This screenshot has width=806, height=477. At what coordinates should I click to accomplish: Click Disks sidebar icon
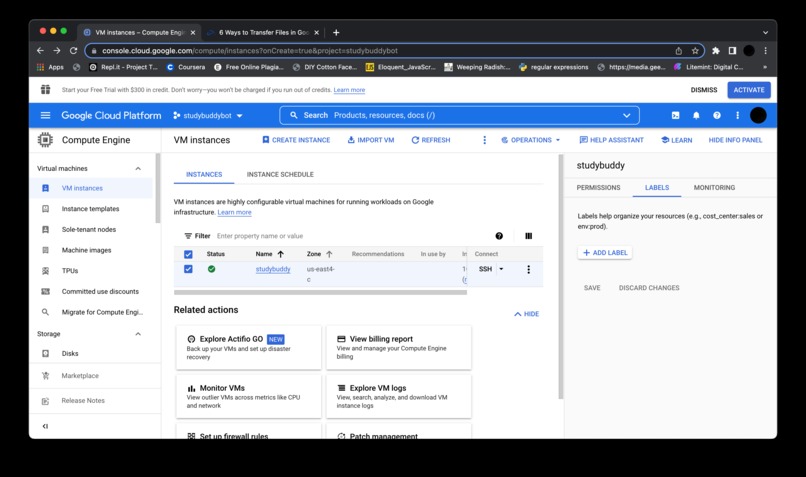(x=45, y=353)
